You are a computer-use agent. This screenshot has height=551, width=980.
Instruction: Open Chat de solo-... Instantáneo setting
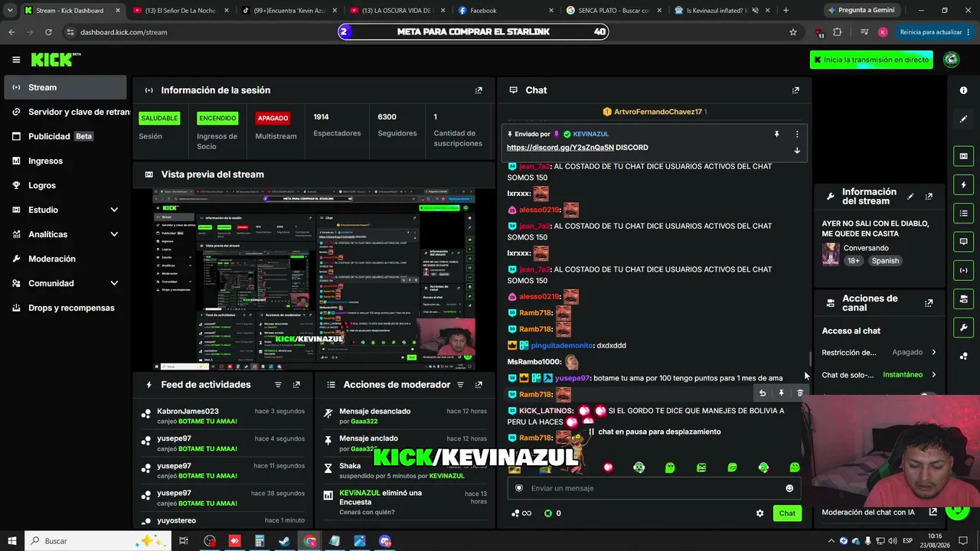[x=879, y=375]
